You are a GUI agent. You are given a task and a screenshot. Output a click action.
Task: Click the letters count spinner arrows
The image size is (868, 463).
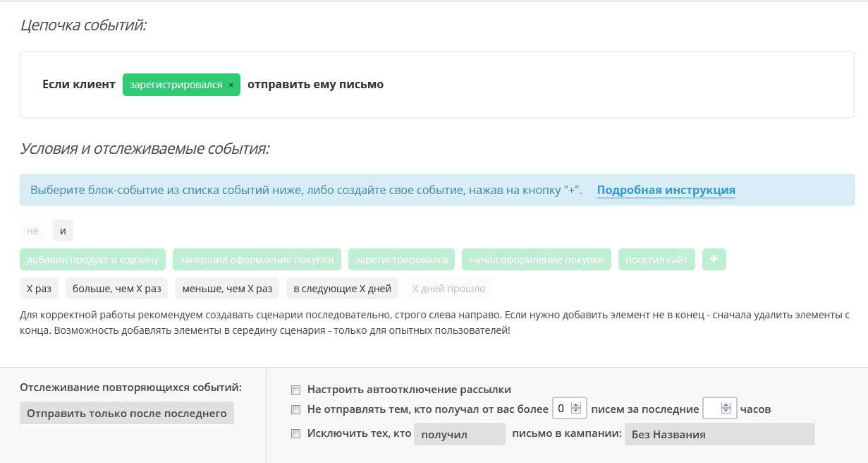coord(576,409)
